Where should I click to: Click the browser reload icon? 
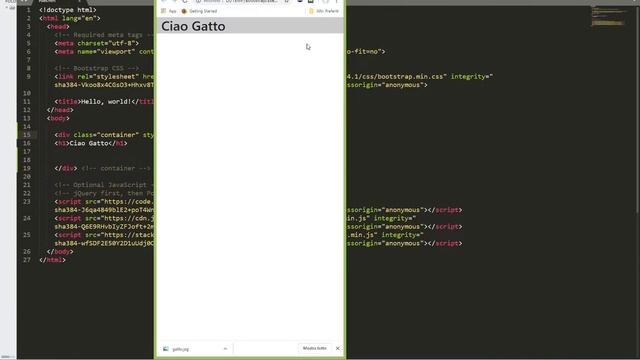(x=185, y=1)
